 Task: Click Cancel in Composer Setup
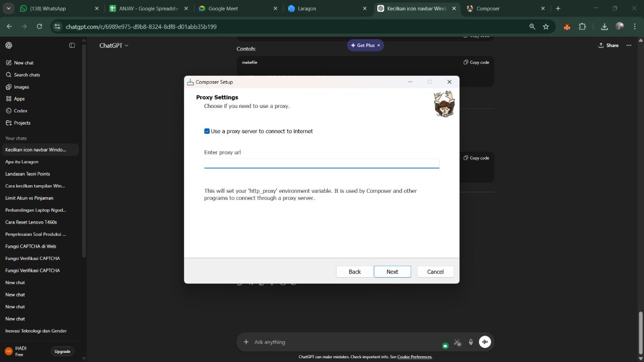coord(435,272)
